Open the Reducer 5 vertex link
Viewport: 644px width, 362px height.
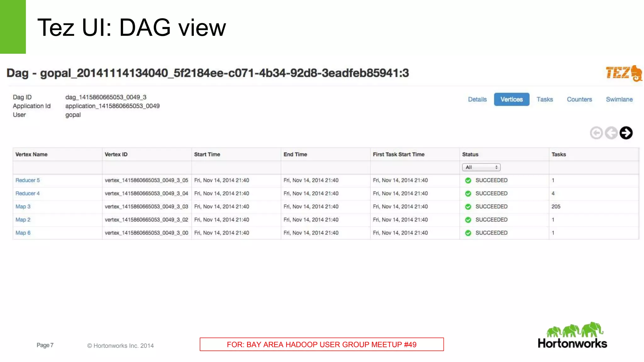[x=28, y=180]
